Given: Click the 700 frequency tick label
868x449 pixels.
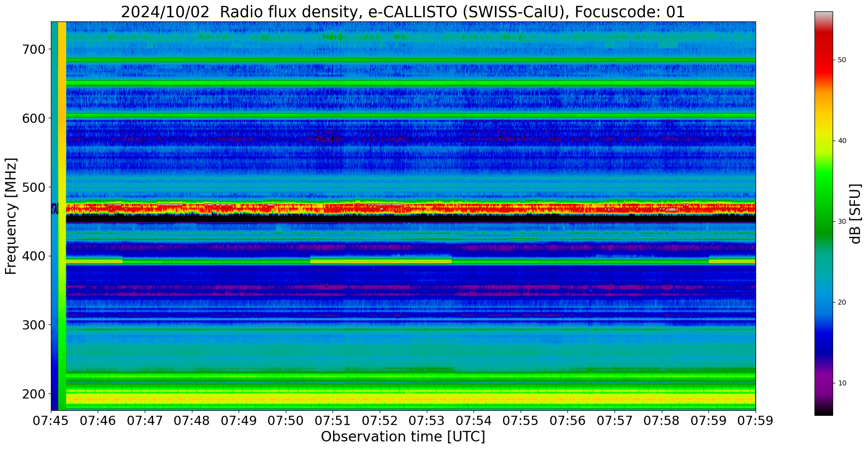Looking at the screenshot, I should [33, 49].
